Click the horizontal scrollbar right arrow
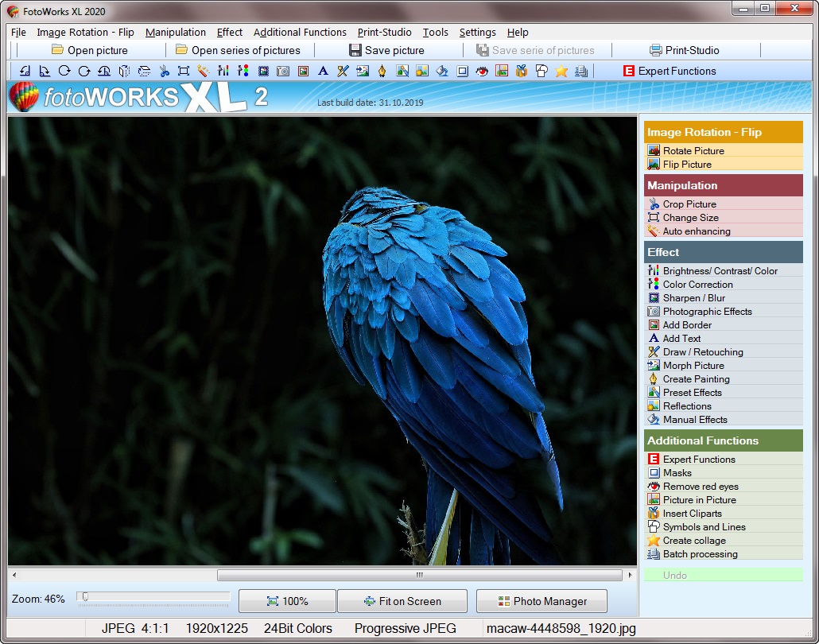819x644 pixels. coord(631,574)
